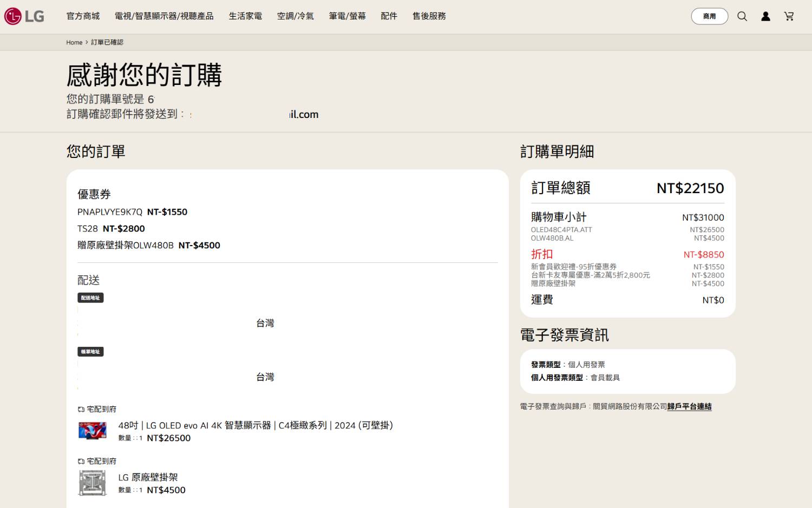Screen dimensions: 812x508
Task: Open the user account icon
Action: tap(765, 16)
